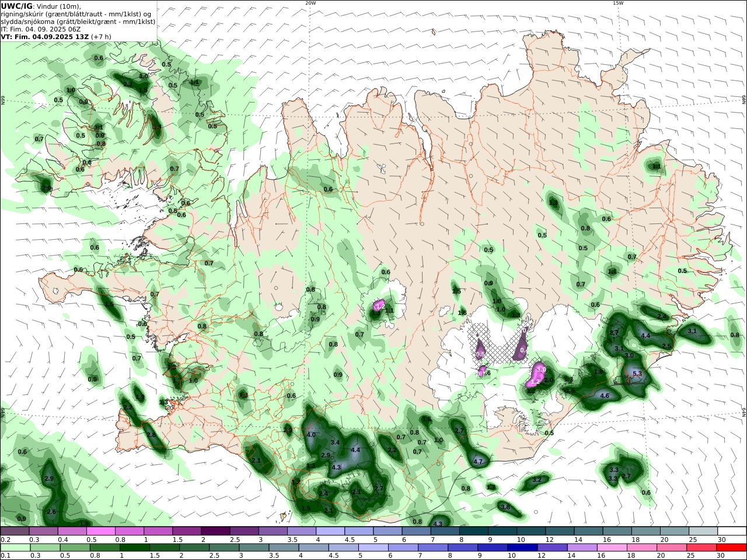Screen dimensions: 747x560
Task: Click the 3.8 precipitation value on the map
Action: [505, 507]
